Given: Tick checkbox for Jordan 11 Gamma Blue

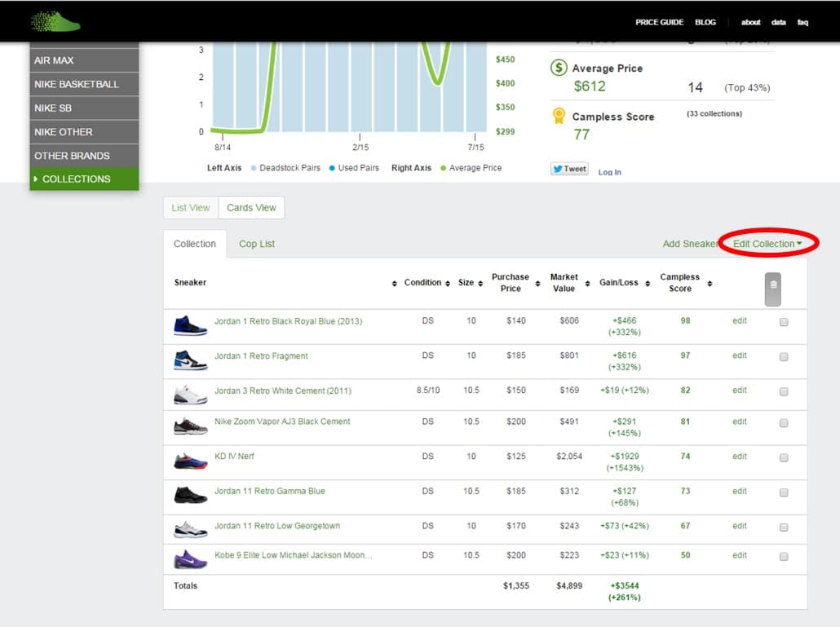Looking at the screenshot, I should [784, 492].
